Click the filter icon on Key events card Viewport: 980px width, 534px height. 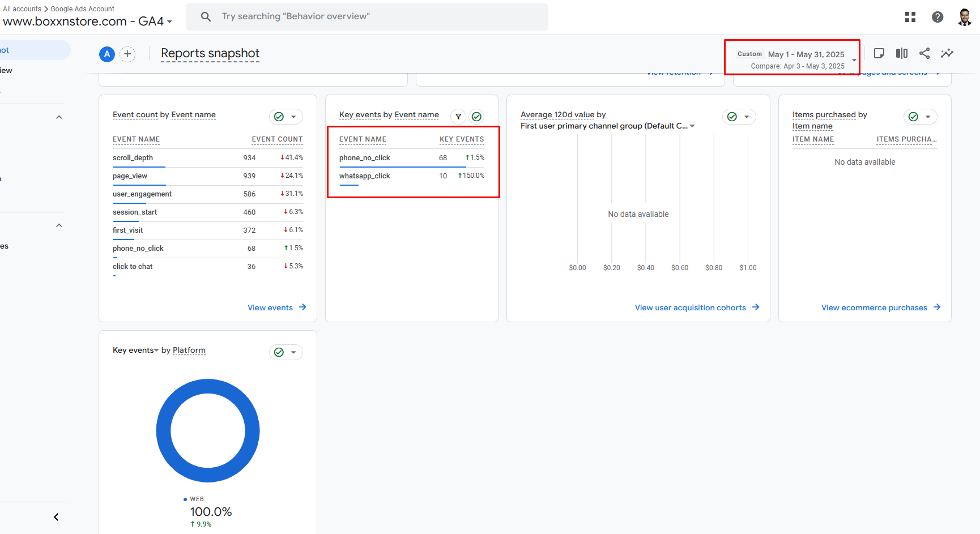tap(458, 117)
